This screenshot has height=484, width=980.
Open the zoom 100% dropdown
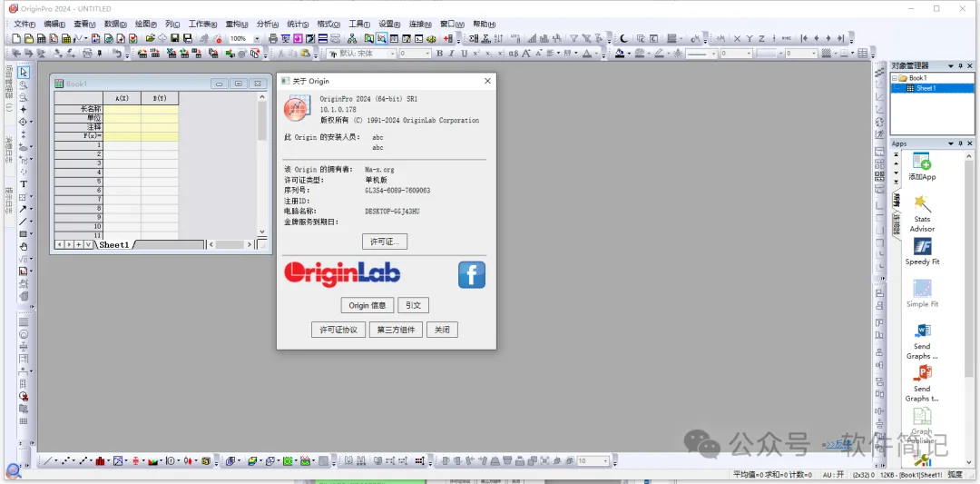coord(257,38)
